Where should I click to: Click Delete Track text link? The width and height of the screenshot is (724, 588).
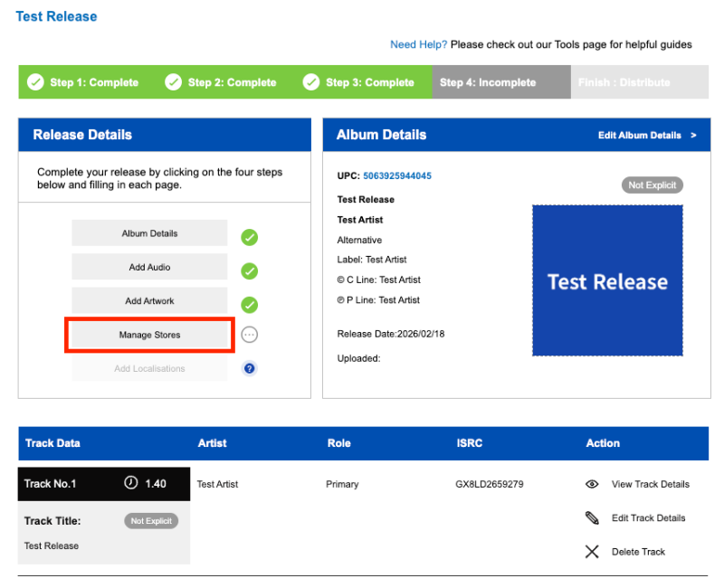[638, 552]
